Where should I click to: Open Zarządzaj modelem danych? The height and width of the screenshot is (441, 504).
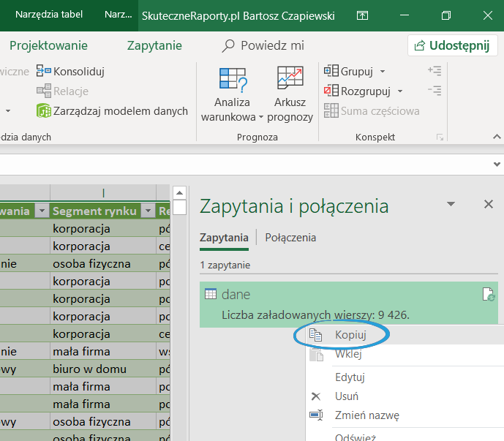[x=112, y=111]
